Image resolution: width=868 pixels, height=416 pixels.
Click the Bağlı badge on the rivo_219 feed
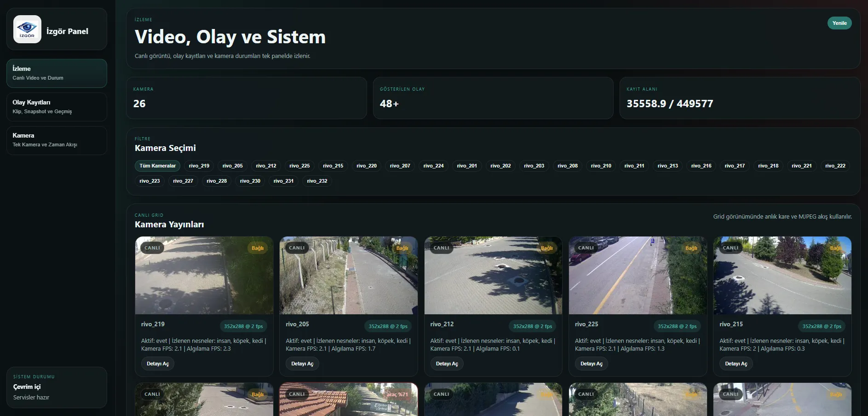pyautogui.click(x=258, y=248)
